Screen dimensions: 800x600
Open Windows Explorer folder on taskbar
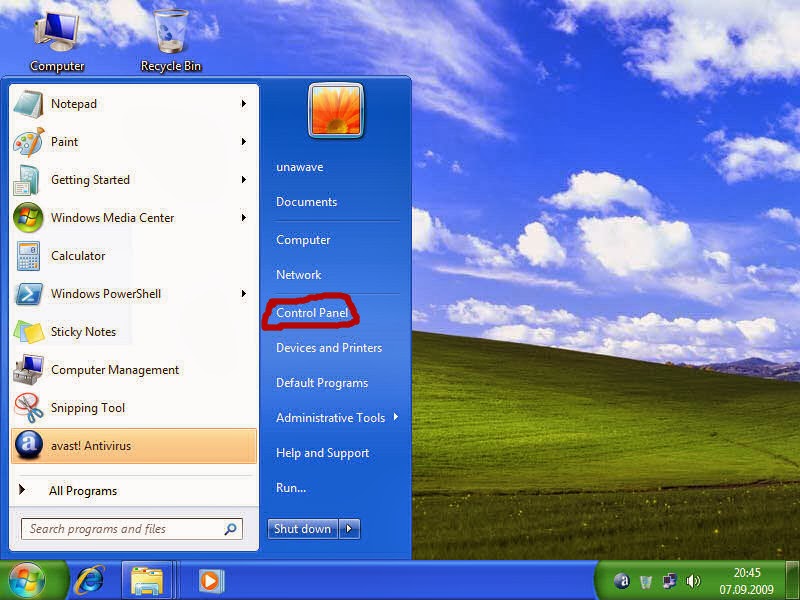point(147,581)
